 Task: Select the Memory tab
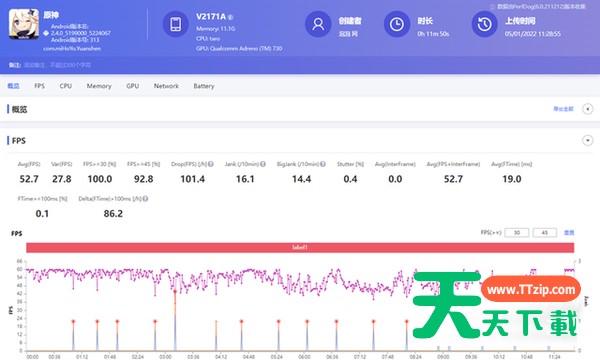(99, 86)
